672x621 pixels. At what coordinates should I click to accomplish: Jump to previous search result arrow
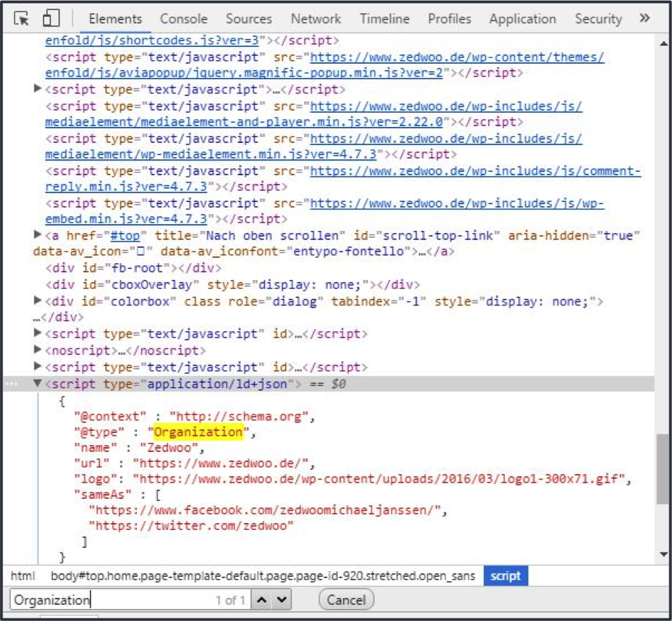[x=261, y=600]
